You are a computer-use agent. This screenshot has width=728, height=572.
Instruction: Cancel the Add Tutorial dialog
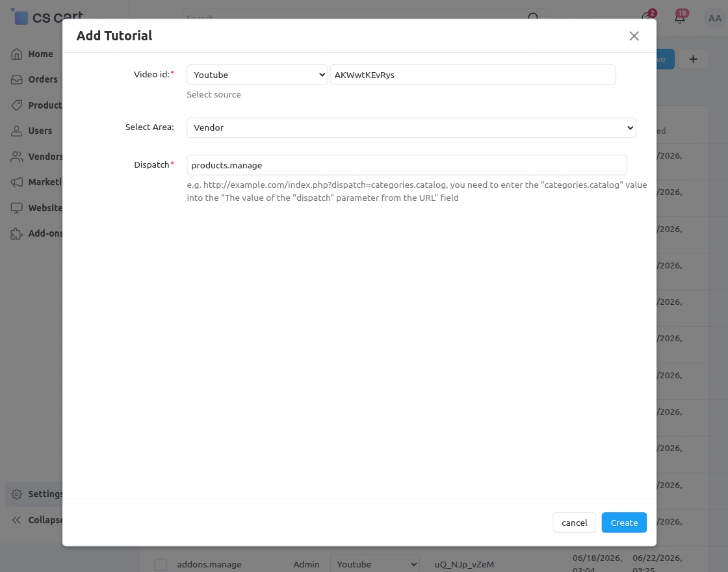[575, 523]
